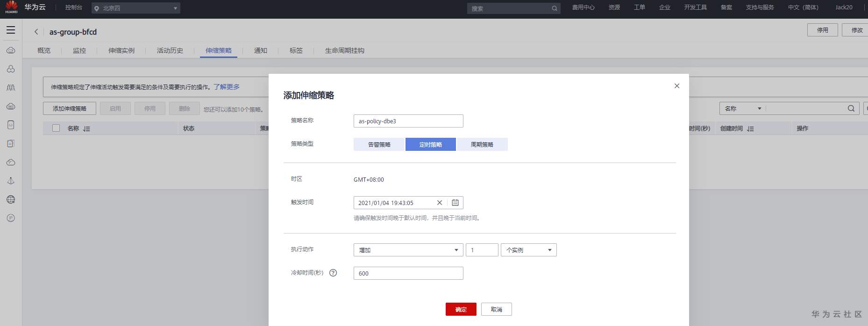868x326 pixels.
Task: Open the 个实例 unit dropdown
Action: (528, 250)
